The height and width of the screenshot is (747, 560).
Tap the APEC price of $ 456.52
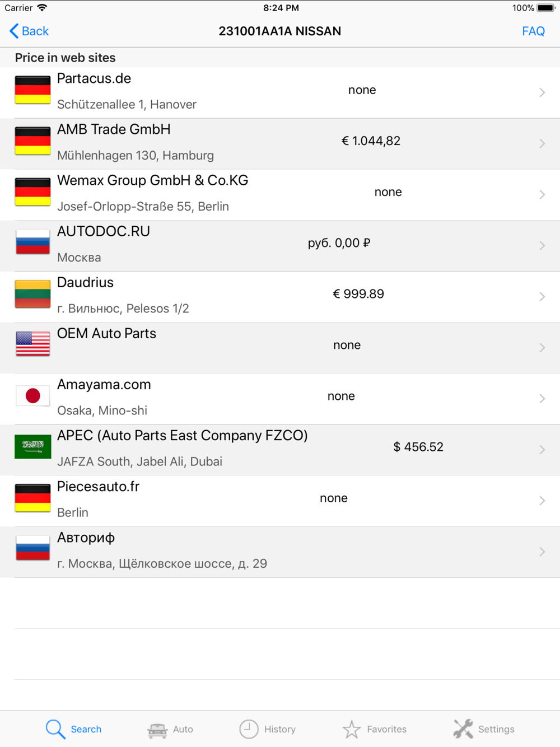pyautogui.click(x=418, y=447)
